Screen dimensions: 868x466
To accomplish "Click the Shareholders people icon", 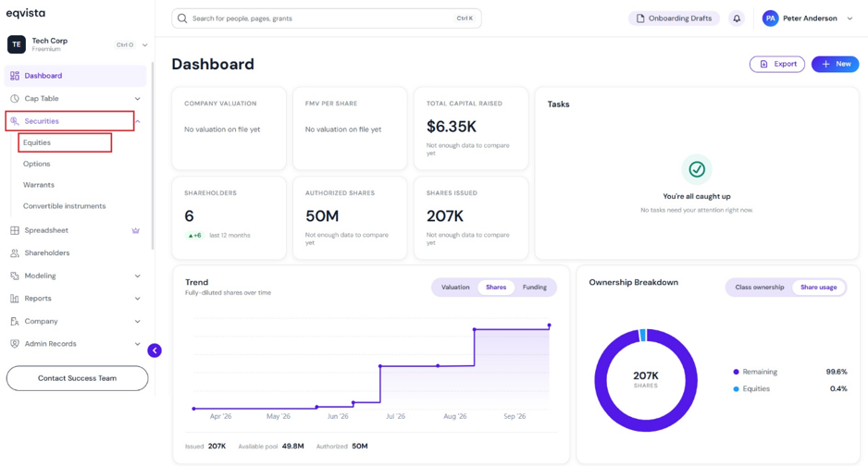I will click(x=15, y=252).
